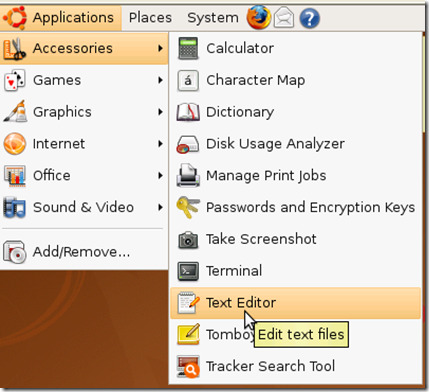Screen dimensions: 429x392
Task: Open the blue Help question mark icon
Action: click(309, 18)
